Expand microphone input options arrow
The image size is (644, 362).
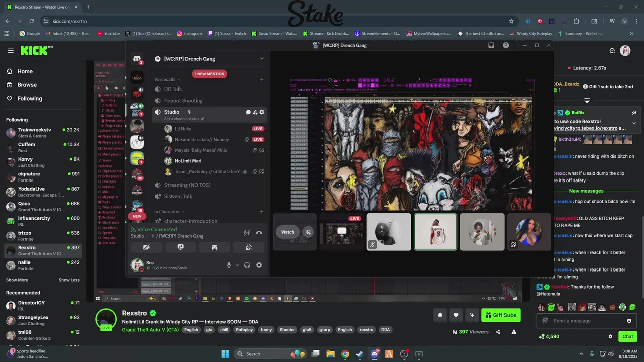[x=237, y=265]
